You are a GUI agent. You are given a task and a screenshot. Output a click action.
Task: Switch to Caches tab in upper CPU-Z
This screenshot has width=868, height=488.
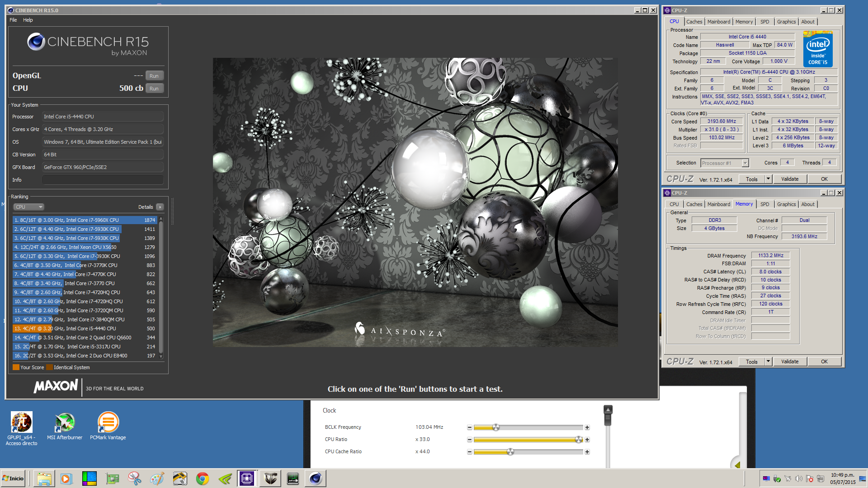click(x=694, y=22)
